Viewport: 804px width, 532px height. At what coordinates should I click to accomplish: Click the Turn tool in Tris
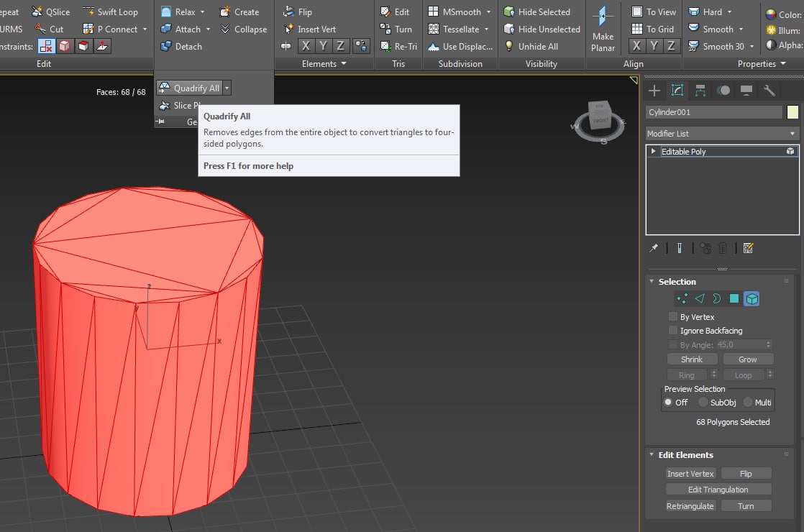(x=396, y=29)
